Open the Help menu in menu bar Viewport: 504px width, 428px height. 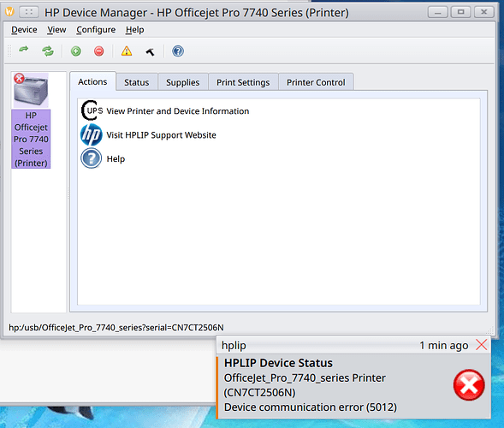134,30
